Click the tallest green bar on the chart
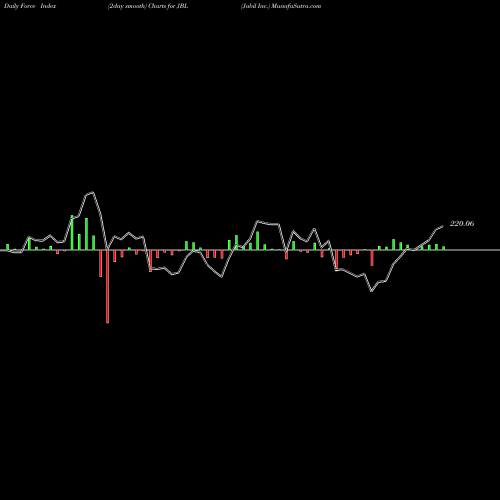Viewport: 500px width, 500px height. [72, 233]
